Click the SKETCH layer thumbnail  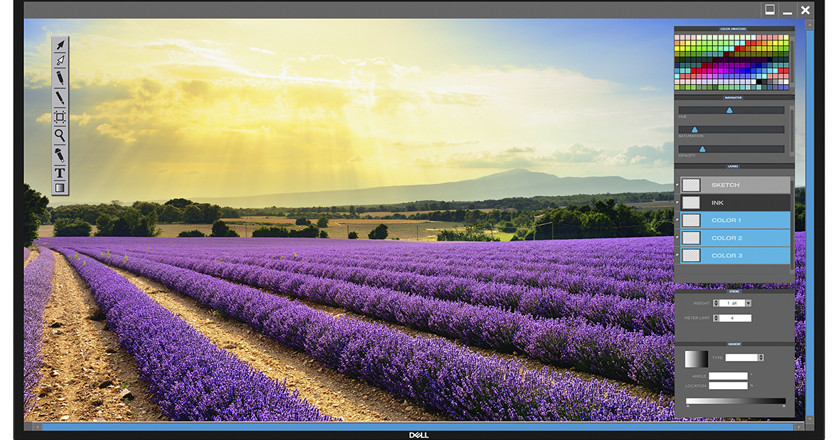coord(691,185)
